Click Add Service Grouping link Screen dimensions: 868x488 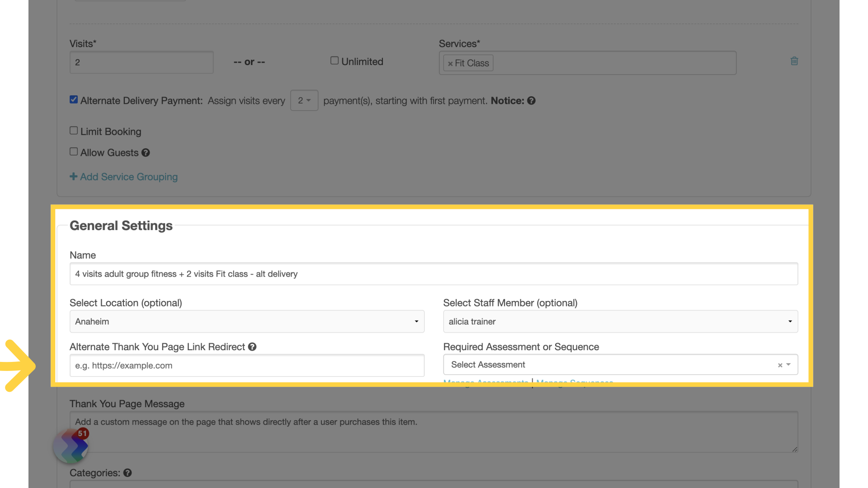pos(123,176)
